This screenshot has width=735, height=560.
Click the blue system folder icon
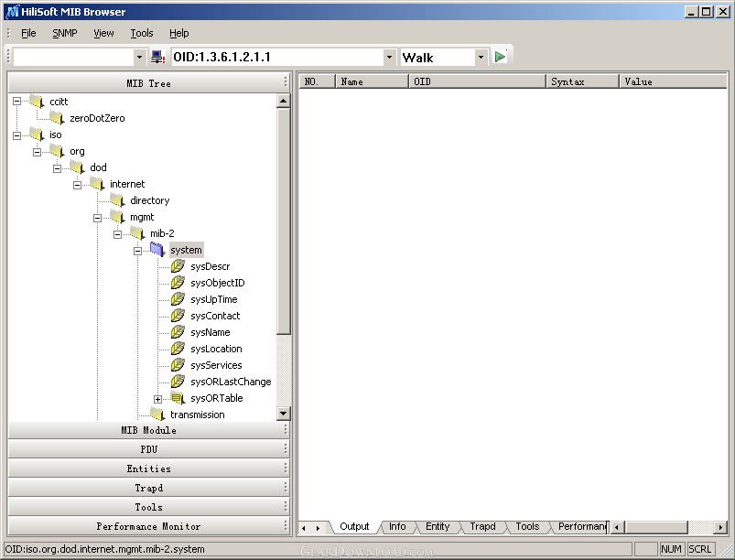tap(157, 249)
